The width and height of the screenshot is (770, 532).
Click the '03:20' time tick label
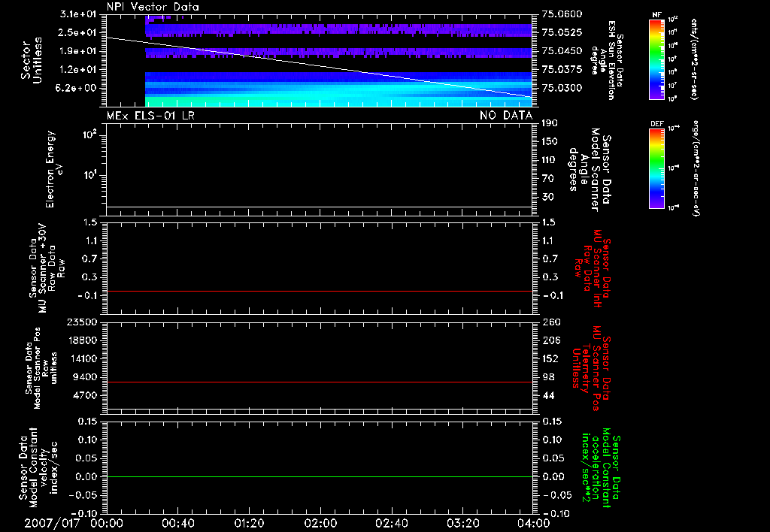click(x=462, y=523)
